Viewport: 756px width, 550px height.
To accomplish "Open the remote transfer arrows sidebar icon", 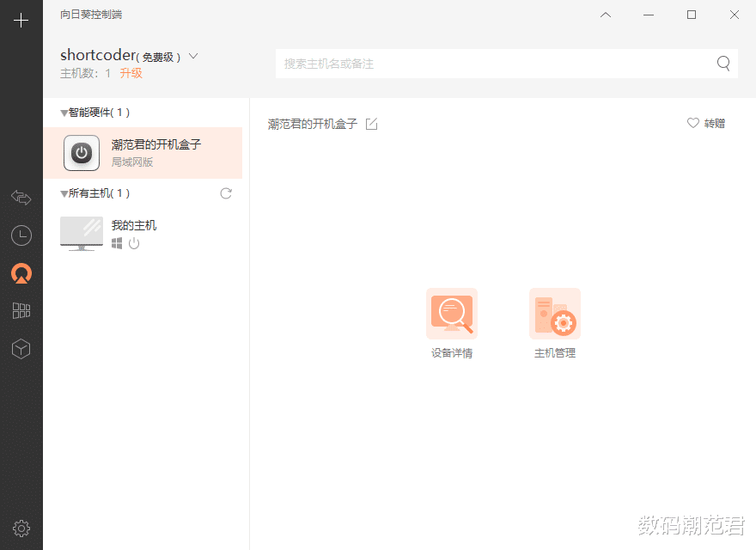I will [21, 198].
